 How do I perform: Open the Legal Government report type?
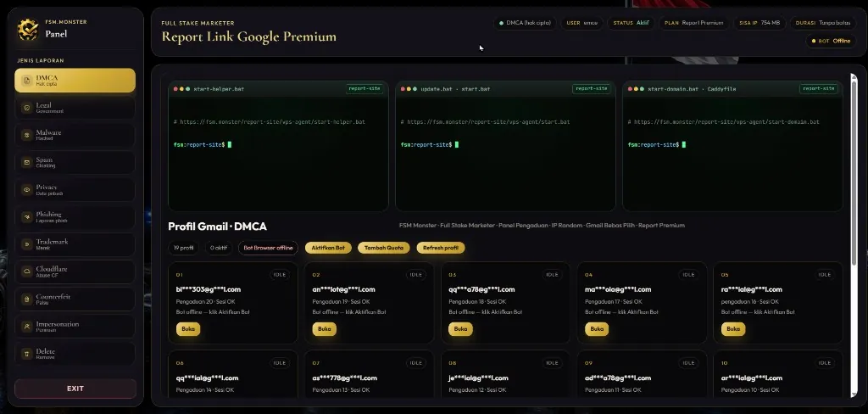click(75, 108)
